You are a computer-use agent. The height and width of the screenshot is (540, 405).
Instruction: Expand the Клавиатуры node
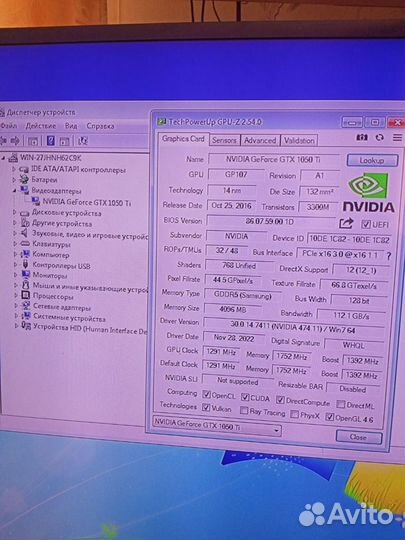(x=15, y=243)
